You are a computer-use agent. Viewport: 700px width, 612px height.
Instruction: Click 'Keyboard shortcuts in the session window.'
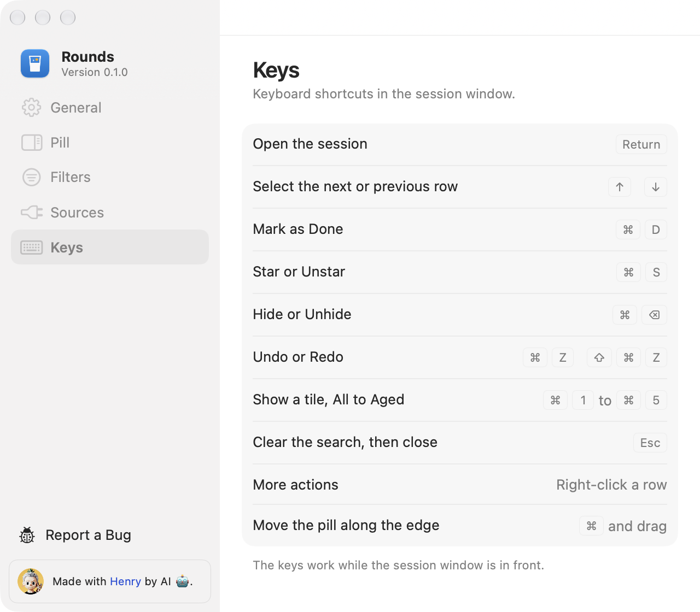[384, 94]
